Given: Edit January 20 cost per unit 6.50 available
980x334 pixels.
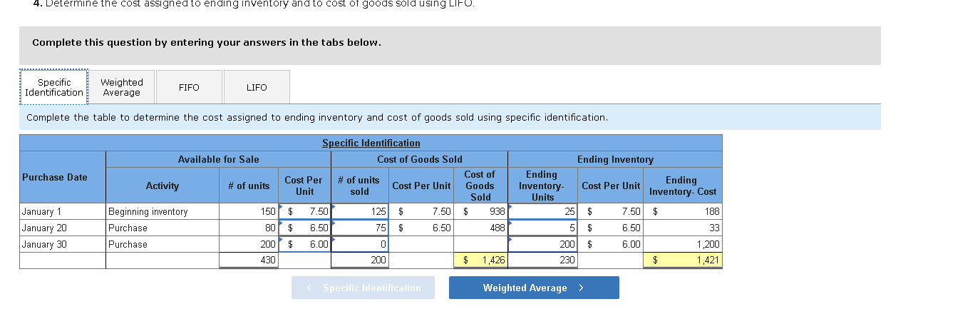Looking at the screenshot, I should click(304, 228).
